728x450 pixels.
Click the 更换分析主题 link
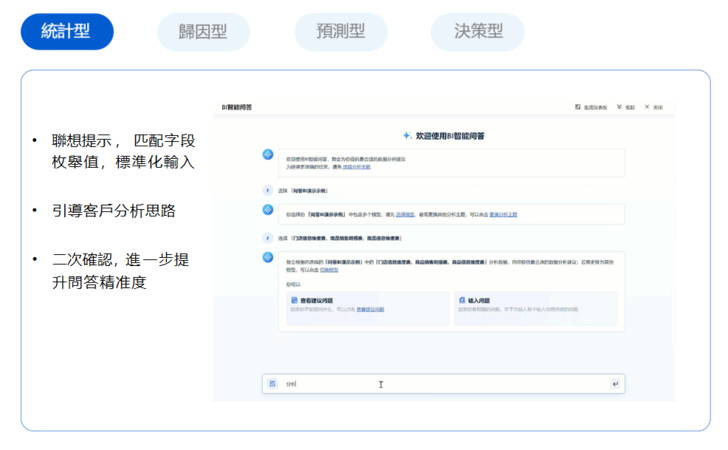(x=503, y=214)
